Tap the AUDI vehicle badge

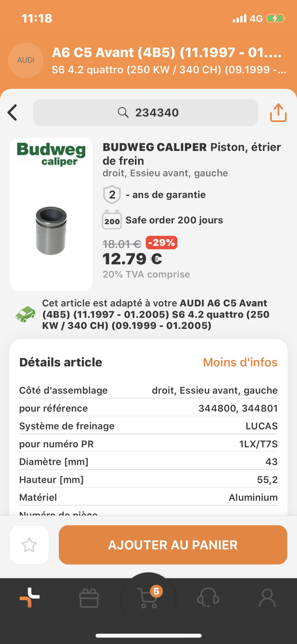(26, 60)
